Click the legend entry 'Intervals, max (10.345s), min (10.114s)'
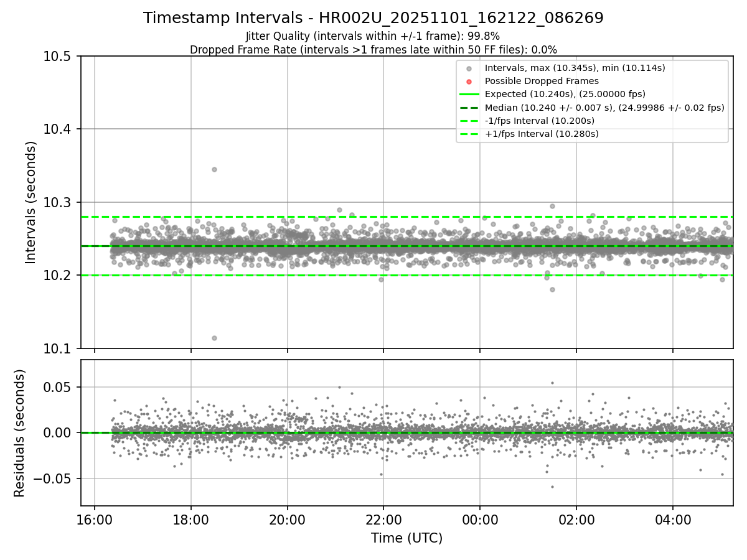This screenshot has height=560, width=747. coord(575,68)
